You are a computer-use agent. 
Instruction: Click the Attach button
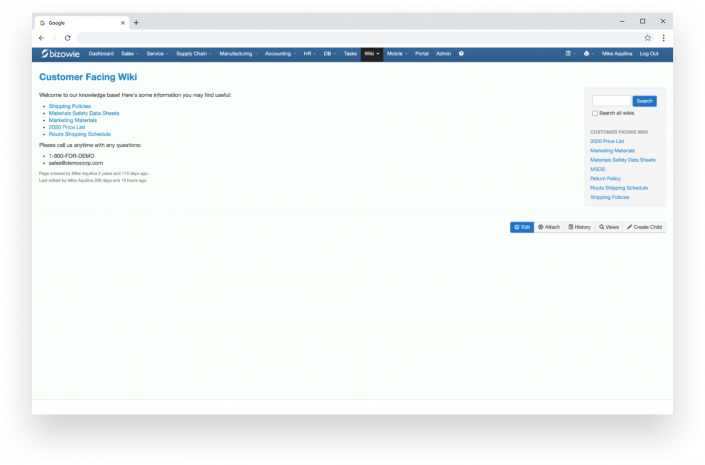tap(549, 227)
